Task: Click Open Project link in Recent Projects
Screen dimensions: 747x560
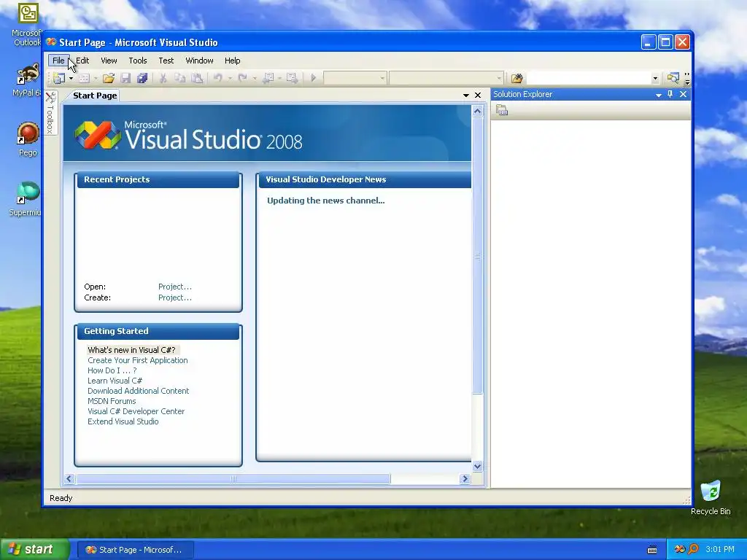Action: pyautogui.click(x=175, y=287)
